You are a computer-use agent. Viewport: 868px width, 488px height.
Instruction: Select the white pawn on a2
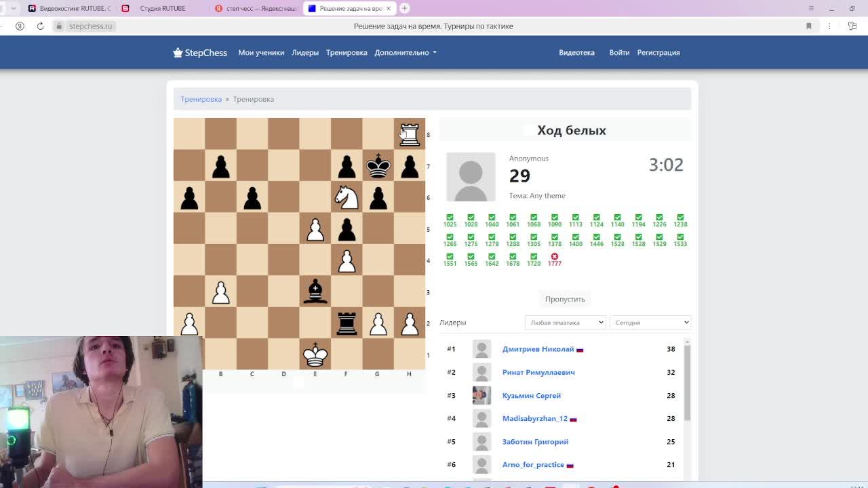click(189, 323)
